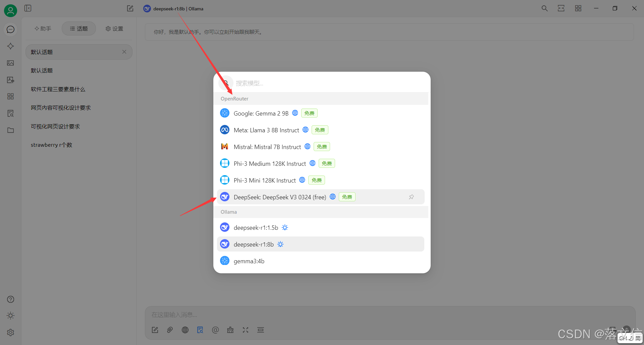This screenshot has width=644, height=345.
Task: Choose Phi-3 Medium 128K Instruct model
Action: pyautogui.click(x=321, y=163)
